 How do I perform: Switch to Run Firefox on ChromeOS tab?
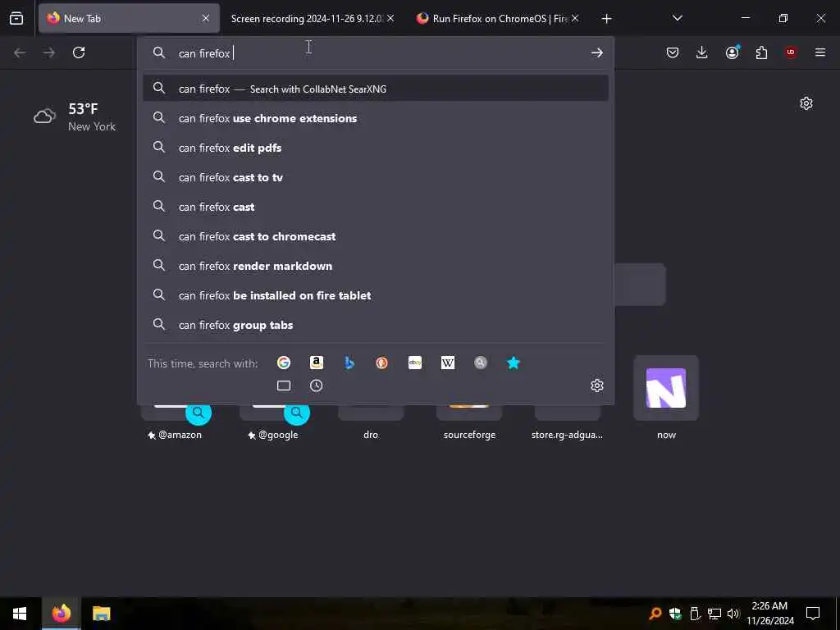click(497, 18)
